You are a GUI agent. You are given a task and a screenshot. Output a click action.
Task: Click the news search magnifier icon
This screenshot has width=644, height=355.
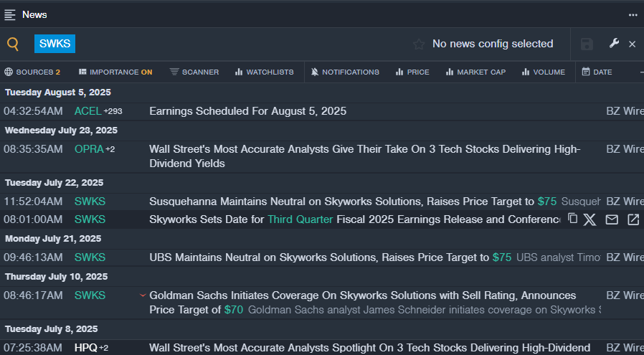tap(13, 44)
